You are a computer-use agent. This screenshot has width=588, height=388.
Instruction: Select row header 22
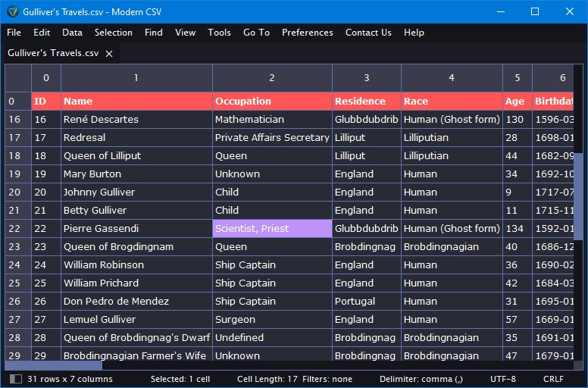[18, 228]
